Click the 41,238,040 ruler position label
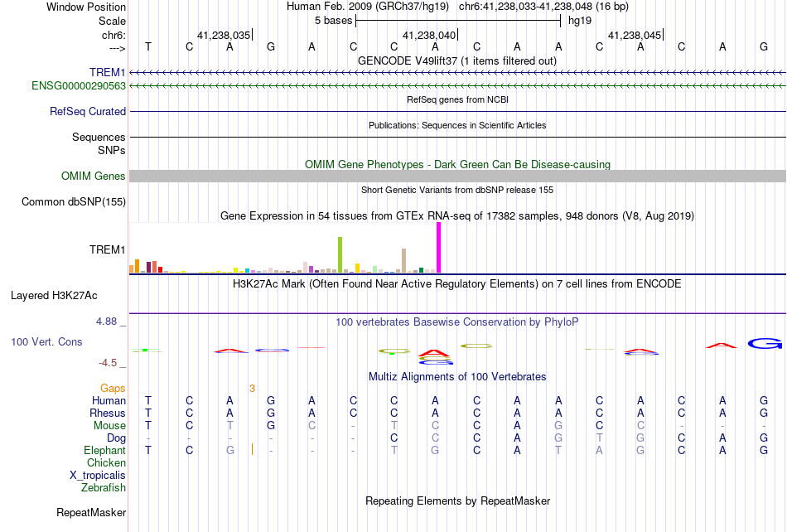The width and height of the screenshot is (787, 532). (429, 35)
